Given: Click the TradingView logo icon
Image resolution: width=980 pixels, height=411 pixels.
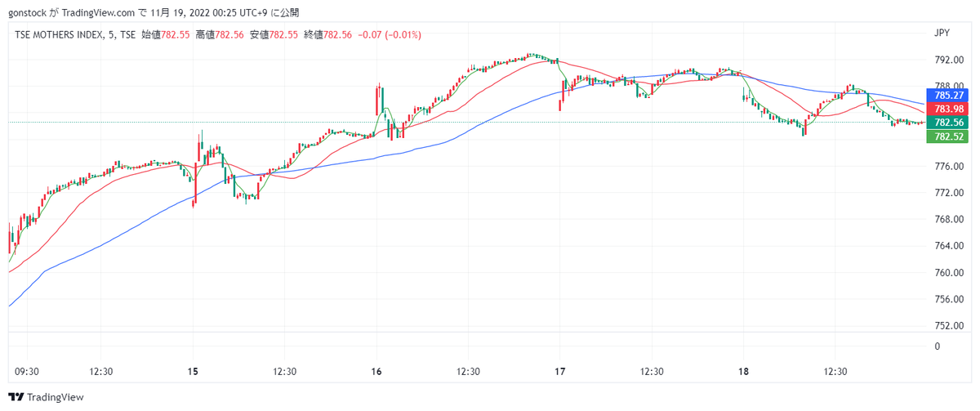Looking at the screenshot, I should click(x=16, y=398).
